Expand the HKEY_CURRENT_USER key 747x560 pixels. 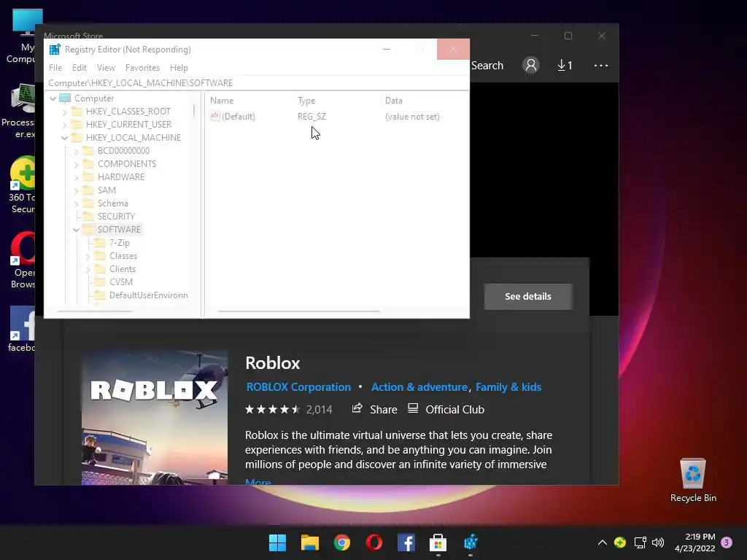point(65,125)
